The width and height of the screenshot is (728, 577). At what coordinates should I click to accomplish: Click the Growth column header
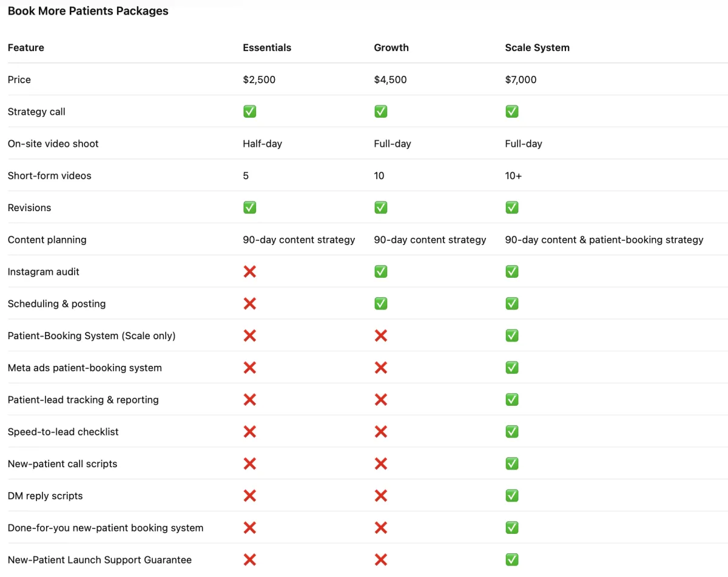(391, 48)
